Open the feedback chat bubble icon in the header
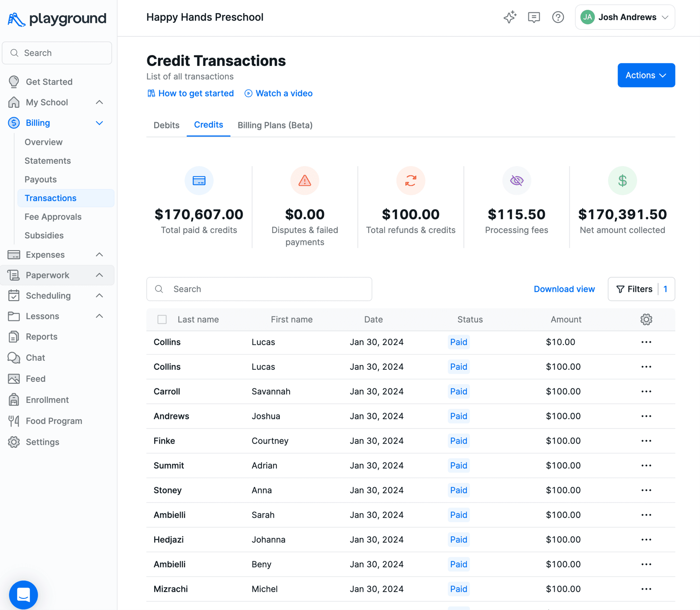 [x=534, y=17]
